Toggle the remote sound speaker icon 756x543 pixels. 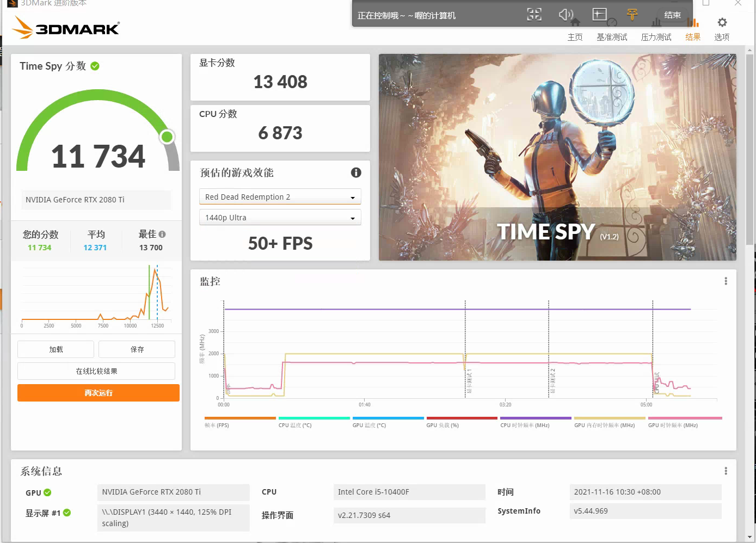(x=566, y=15)
